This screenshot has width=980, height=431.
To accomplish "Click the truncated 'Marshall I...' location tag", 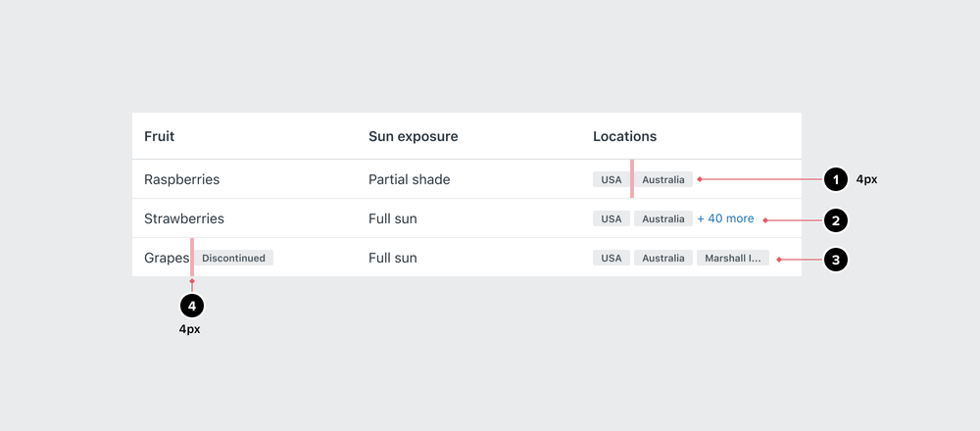I will pyautogui.click(x=733, y=259).
